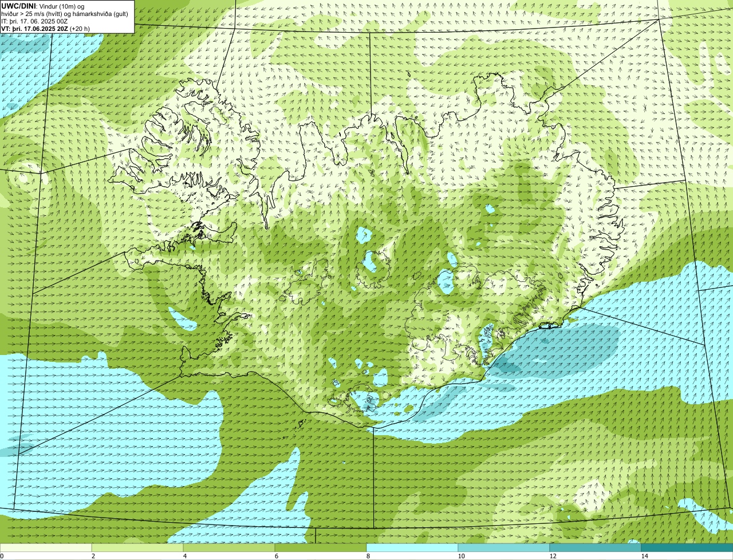Click the 'VT: þri. 17.06.2025 20Z (+20 h)' line
Image resolution: width=733 pixels, height=560 pixels.
click(45, 29)
